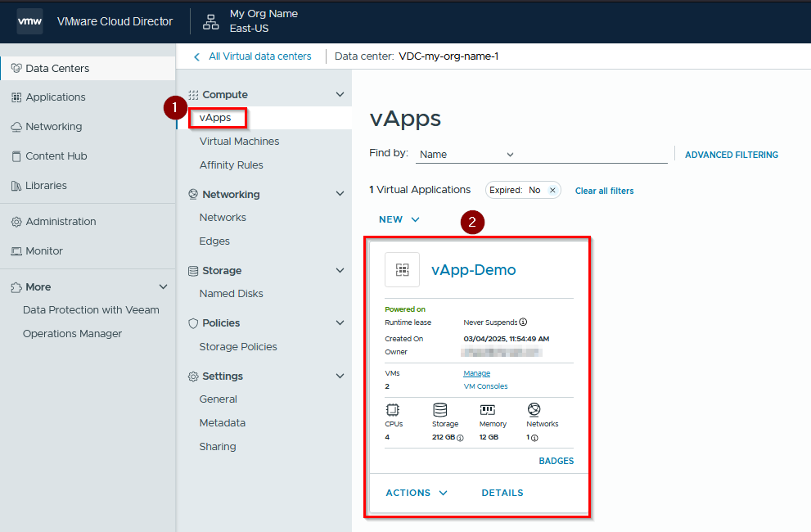Click the Data Centers sidebar icon
811x532 pixels.
coord(16,68)
